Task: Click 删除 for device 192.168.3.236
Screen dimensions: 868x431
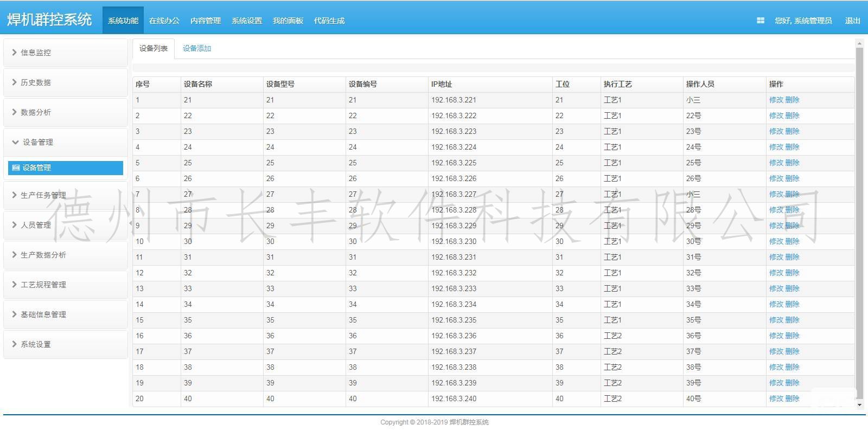Action: (x=792, y=336)
